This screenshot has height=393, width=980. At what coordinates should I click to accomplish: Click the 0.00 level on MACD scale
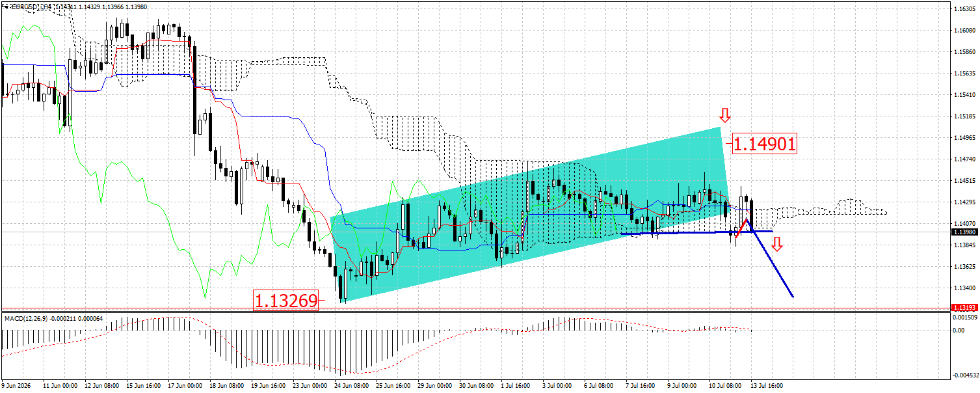(959, 330)
